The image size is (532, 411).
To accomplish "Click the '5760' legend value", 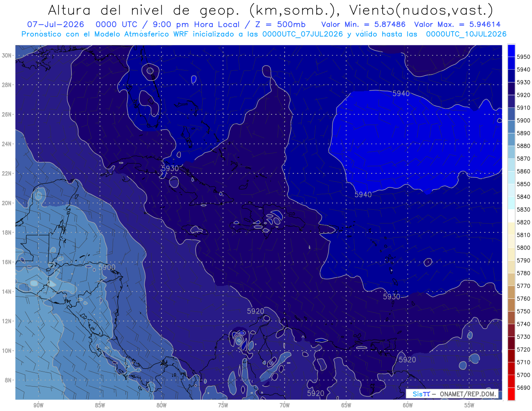I will tap(524, 298).
